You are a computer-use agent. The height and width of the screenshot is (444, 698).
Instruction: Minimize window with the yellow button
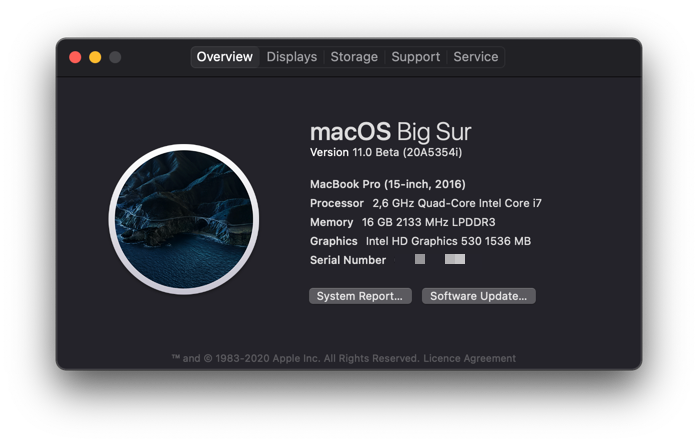click(x=95, y=57)
